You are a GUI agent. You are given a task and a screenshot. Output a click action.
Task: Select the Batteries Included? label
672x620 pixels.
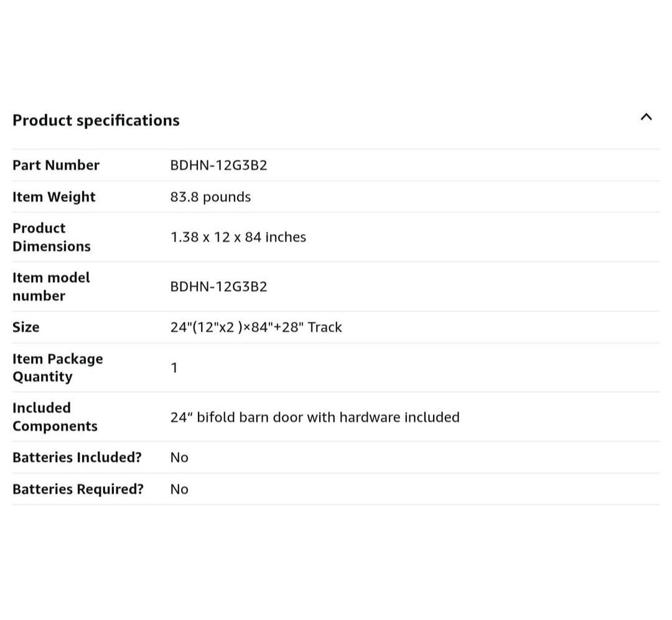77,457
